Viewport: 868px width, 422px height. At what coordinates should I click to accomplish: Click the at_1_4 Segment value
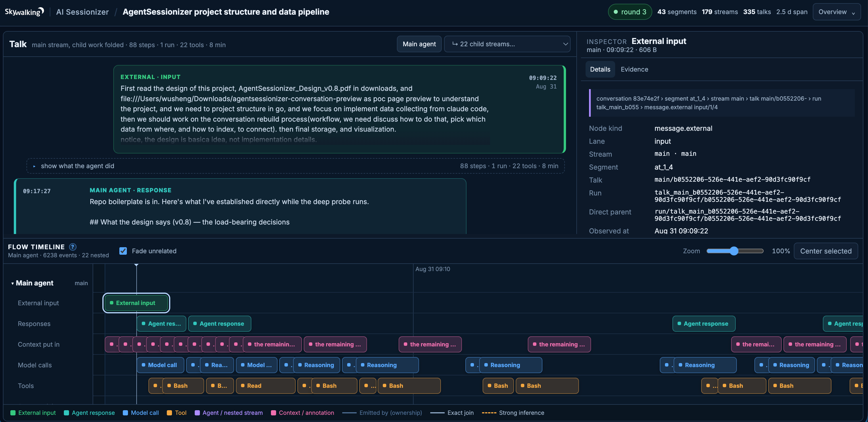pos(664,167)
